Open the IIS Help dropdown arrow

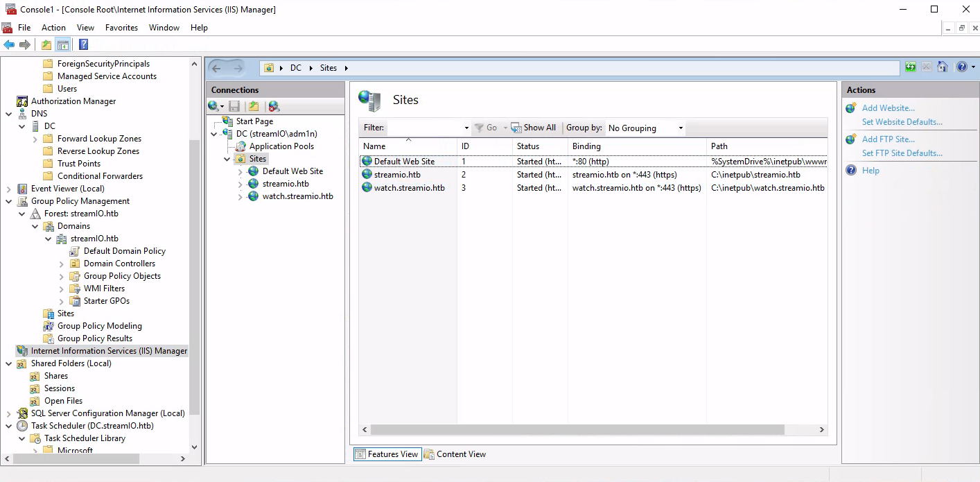tap(972, 67)
